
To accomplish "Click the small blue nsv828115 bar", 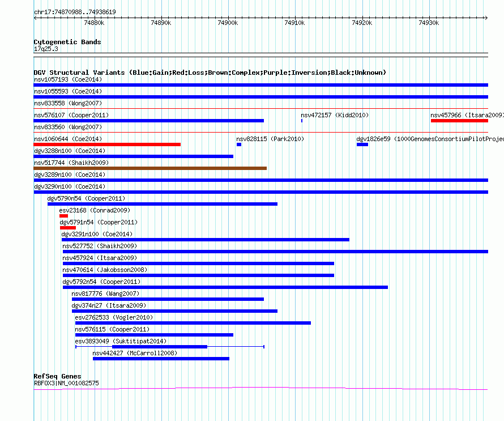I will pyautogui.click(x=239, y=144).
